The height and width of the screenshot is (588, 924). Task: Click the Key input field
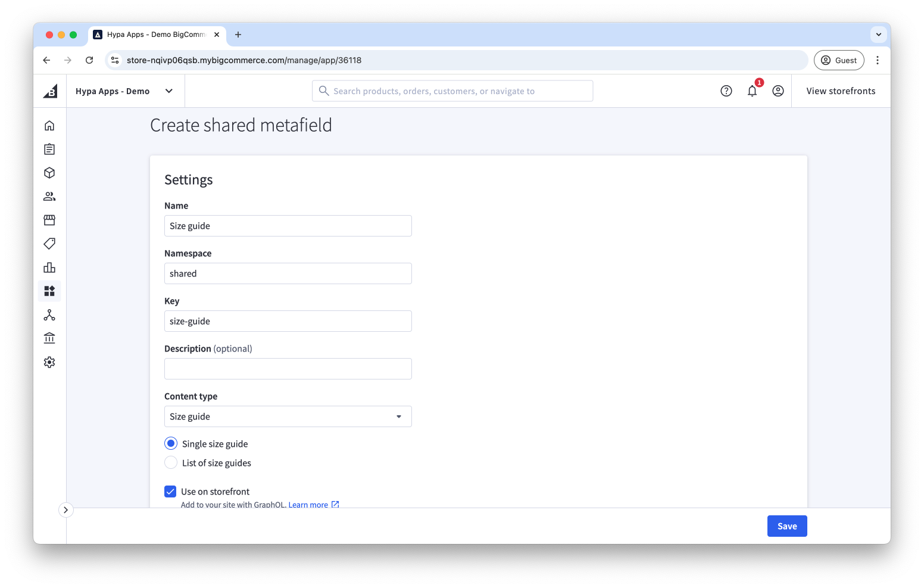[288, 321]
